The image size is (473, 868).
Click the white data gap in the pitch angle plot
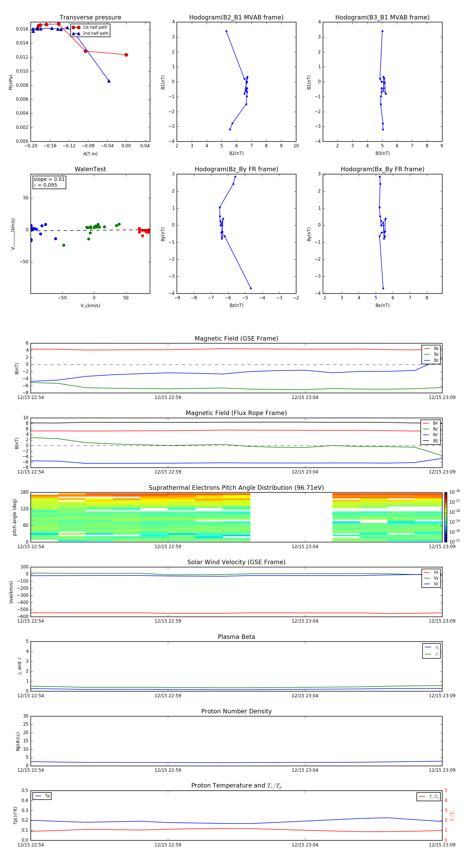291,517
